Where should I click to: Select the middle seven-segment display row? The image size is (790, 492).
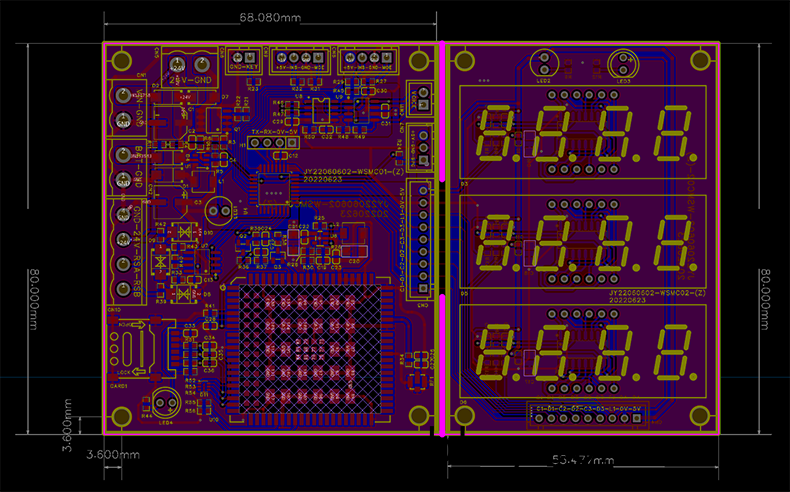[583, 243]
